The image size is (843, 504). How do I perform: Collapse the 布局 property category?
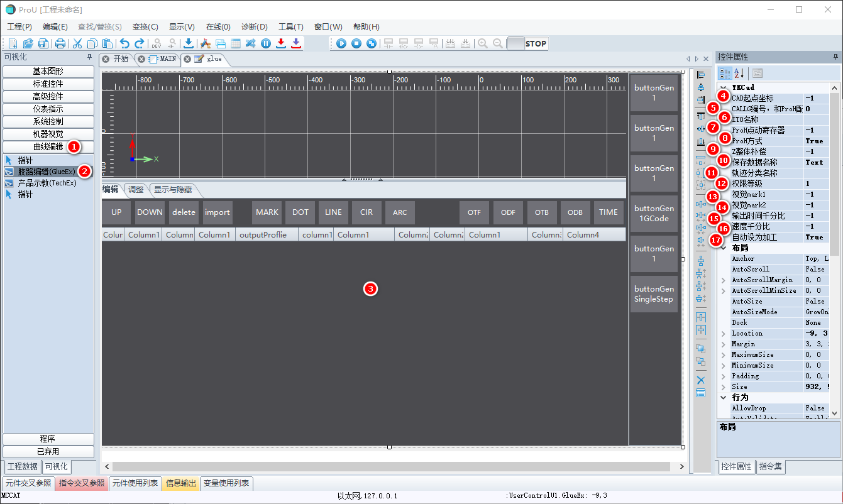tap(723, 248)
